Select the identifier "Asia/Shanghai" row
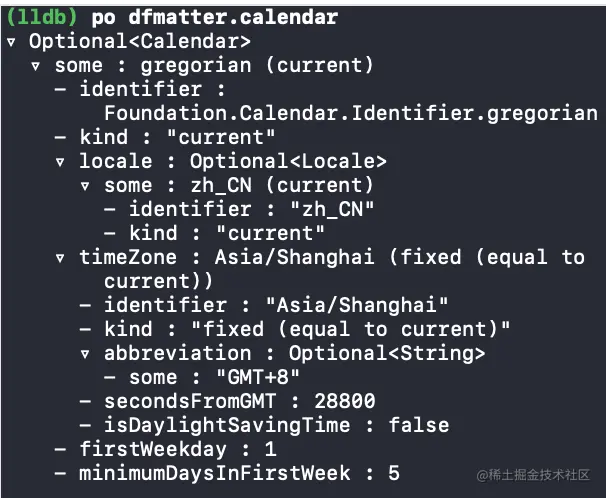The height and width of the screenshot is (498, 606). (264, 305)
